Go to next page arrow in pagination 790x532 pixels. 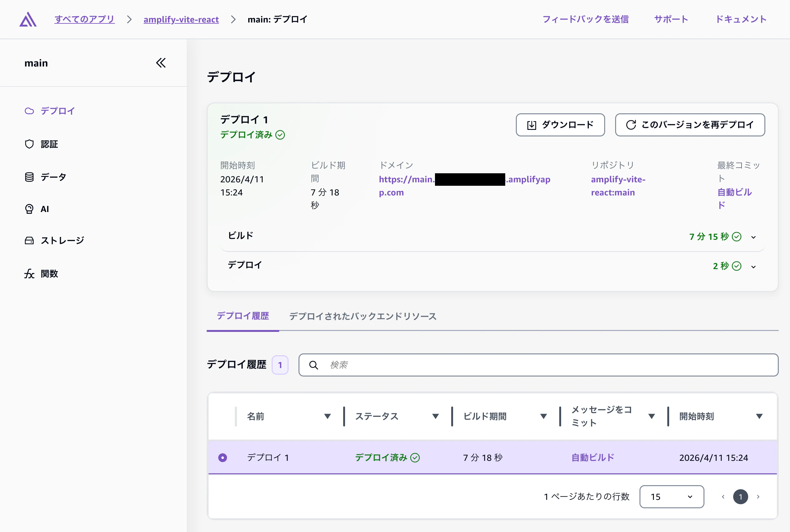(758, 497)
